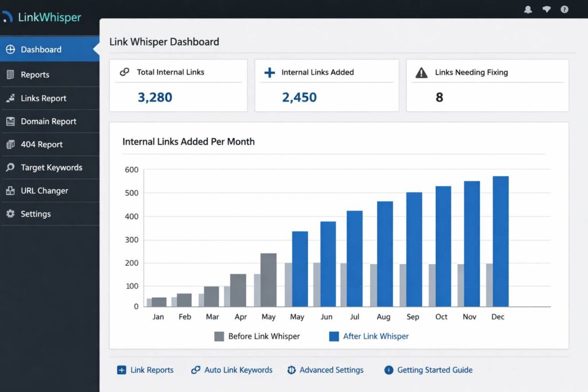
Task: Click the Reports sidebar icon
Action: (x=10, y=75)
